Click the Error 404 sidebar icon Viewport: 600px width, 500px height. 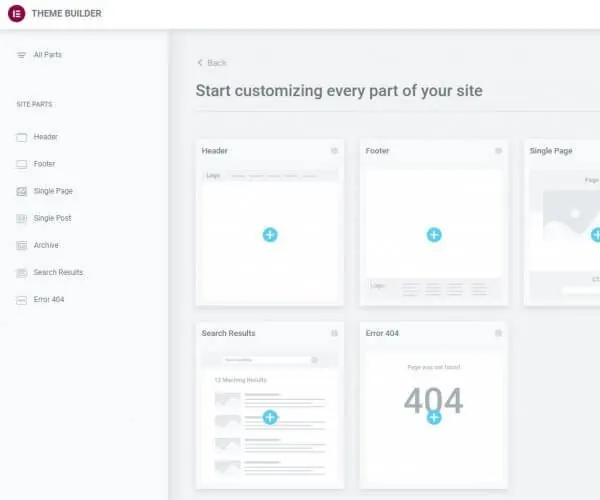(x=21, y=300)
